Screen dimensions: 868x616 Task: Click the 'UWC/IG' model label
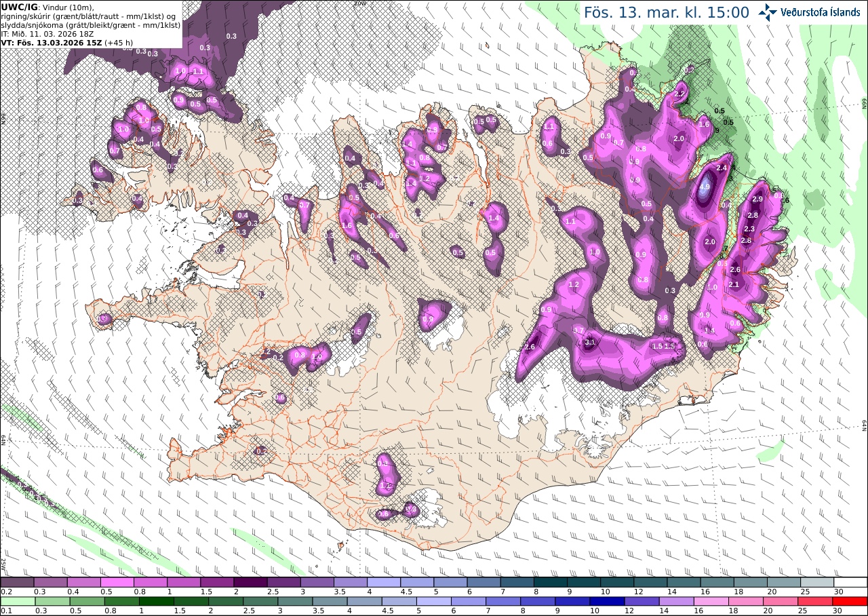point(18,7)
